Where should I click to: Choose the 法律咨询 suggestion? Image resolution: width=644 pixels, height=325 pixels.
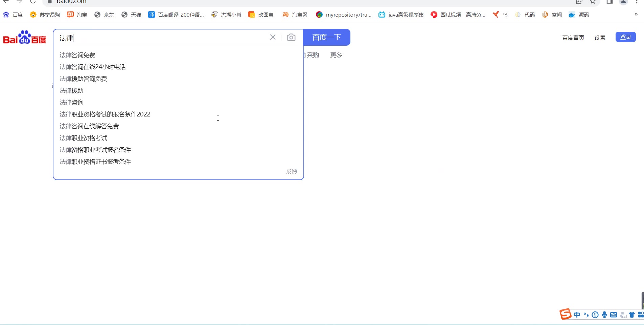[x=71, y=102]
